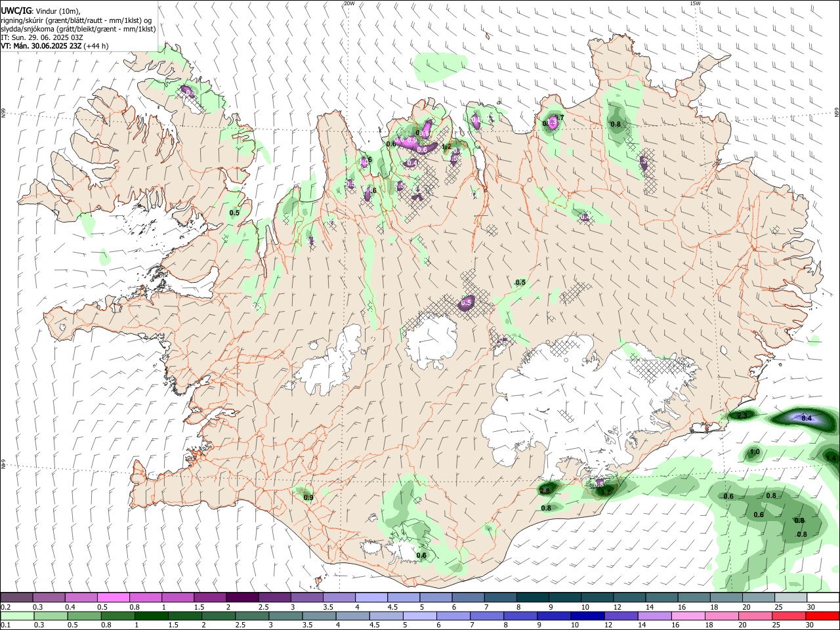Click the 'rigning/skúrir' legend description line
The image size is (840, 630).
(x=76, y=20)
